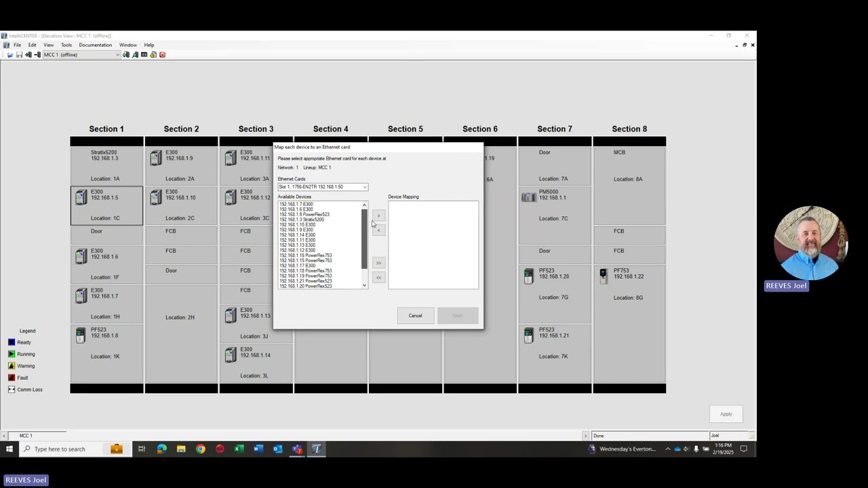Click the double right arrow map-all button
This screenshot has width=868, height=488.
[x=378, y=263]
